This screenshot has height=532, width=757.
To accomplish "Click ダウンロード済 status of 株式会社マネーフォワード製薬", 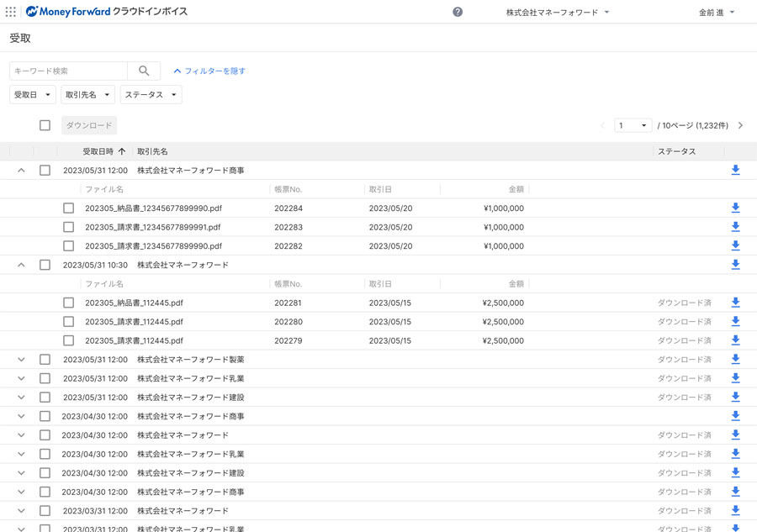I will 685,360.
